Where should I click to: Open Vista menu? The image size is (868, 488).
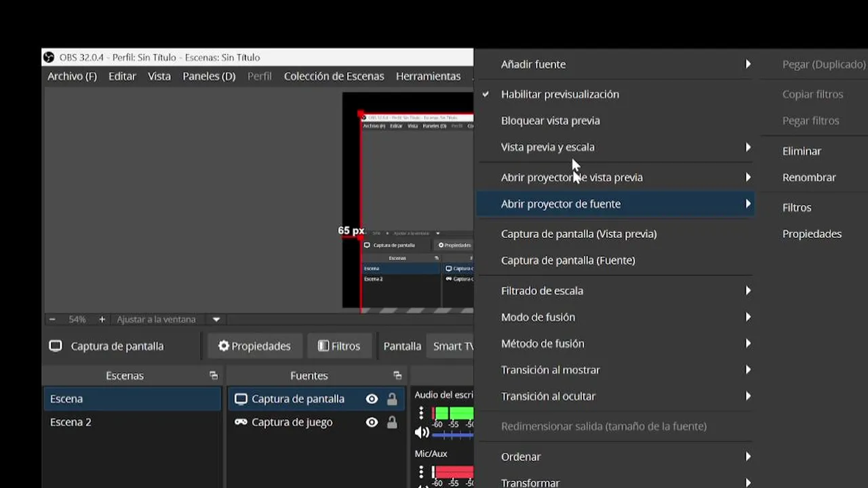click(x=159, y=77)
